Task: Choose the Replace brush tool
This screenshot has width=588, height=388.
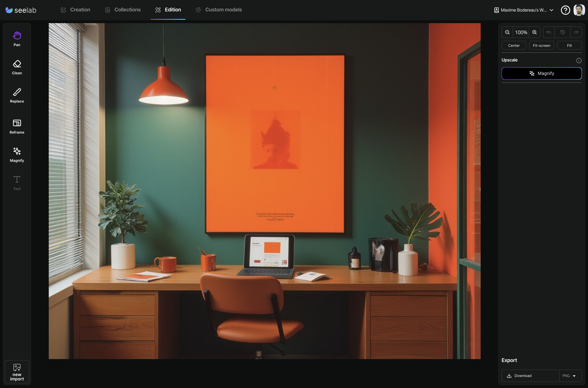Action: click(x=17, y=95)
